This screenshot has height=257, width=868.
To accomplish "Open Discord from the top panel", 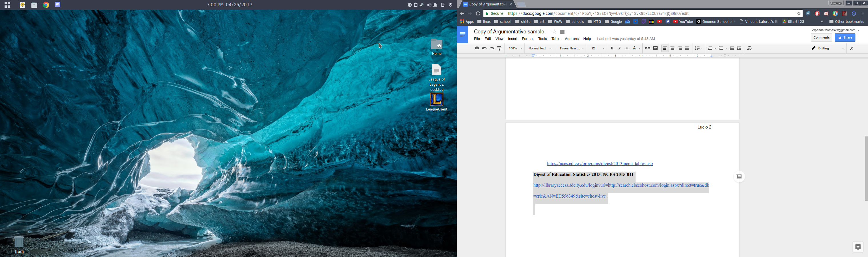I will [58, 5].
